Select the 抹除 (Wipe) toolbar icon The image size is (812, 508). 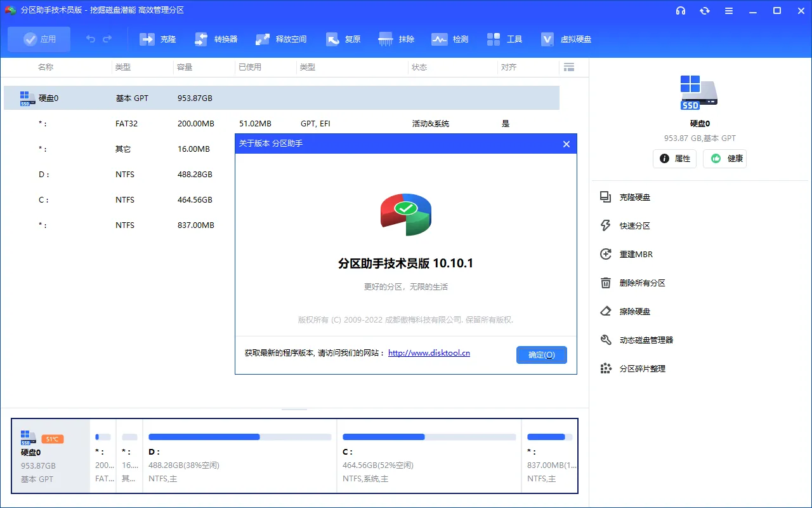tap(396, 39)
